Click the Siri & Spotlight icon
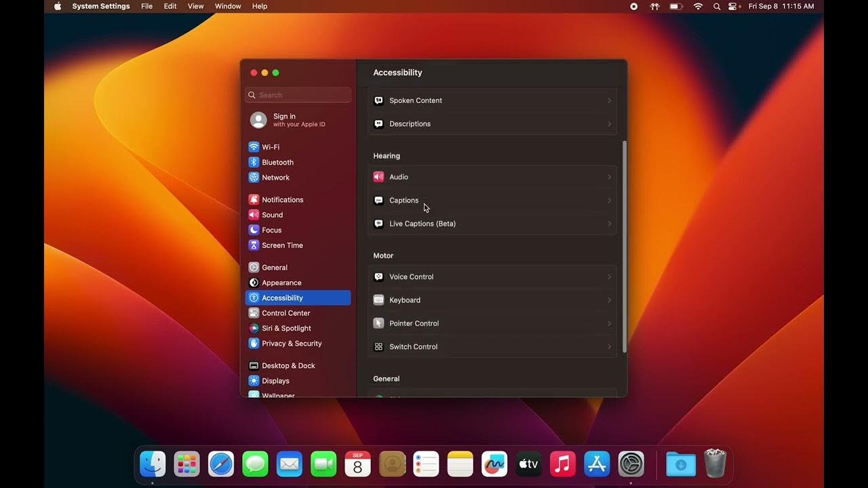Screen dimensions: 868x488 [254, 328]
